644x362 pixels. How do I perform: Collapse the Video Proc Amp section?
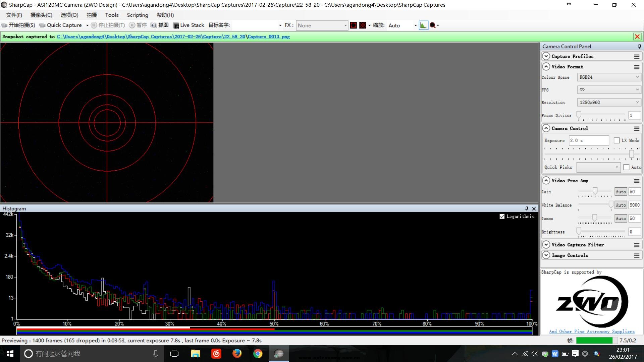point(546,181)
